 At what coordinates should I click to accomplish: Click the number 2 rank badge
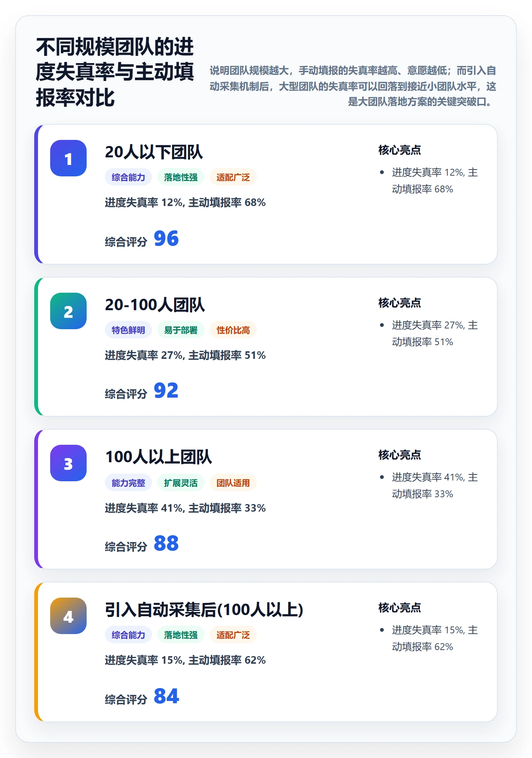tap(68, 311)
